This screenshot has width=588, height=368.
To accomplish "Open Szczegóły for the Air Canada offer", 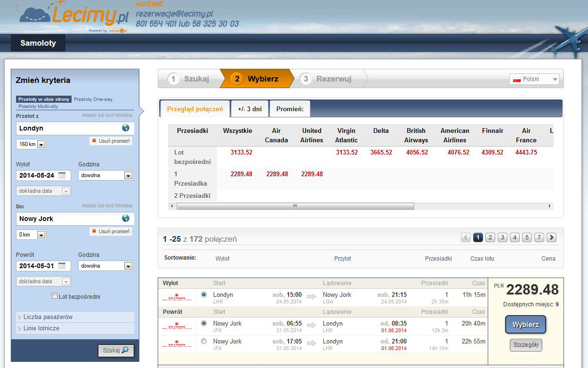I will (x=526, y=345).
